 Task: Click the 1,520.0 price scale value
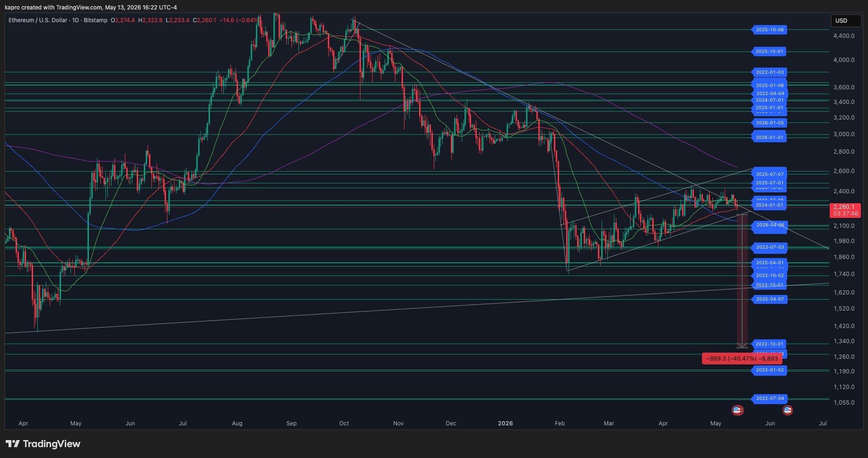[x=844, y=309]
